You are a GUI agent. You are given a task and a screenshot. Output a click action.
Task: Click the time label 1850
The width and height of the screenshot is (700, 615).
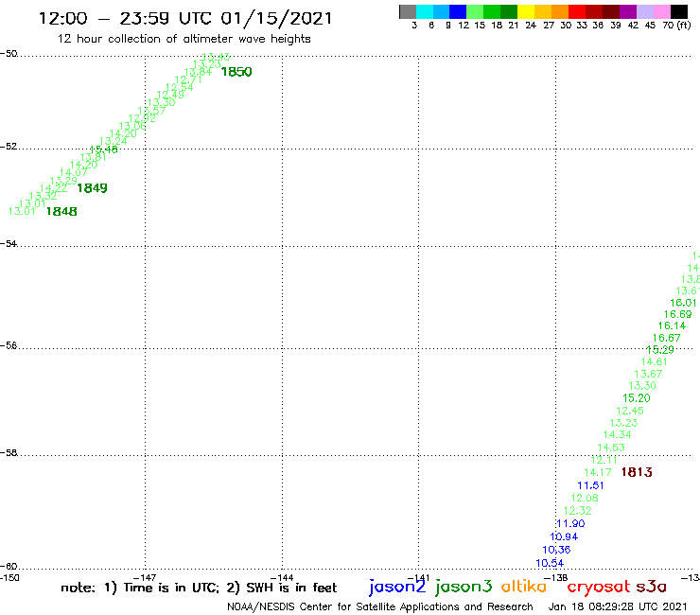coord(236,72)
